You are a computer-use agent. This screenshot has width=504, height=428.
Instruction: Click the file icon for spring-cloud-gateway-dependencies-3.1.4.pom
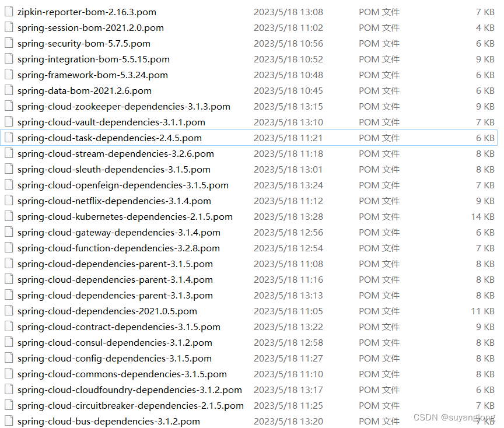pyautogui.click(x=9, y=232)
